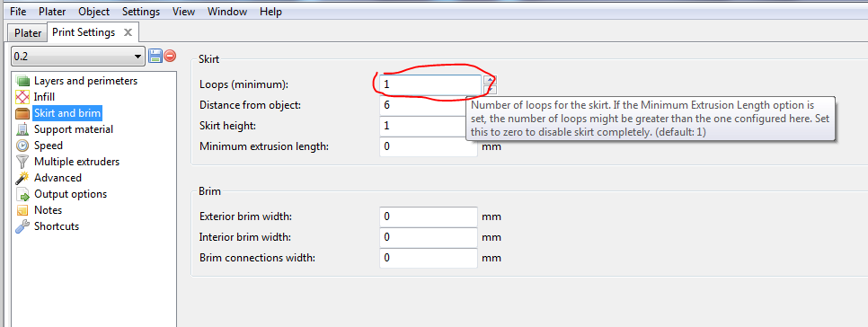
Task: Click the Minimum extrusion length field
Action: tap(429, 147)
